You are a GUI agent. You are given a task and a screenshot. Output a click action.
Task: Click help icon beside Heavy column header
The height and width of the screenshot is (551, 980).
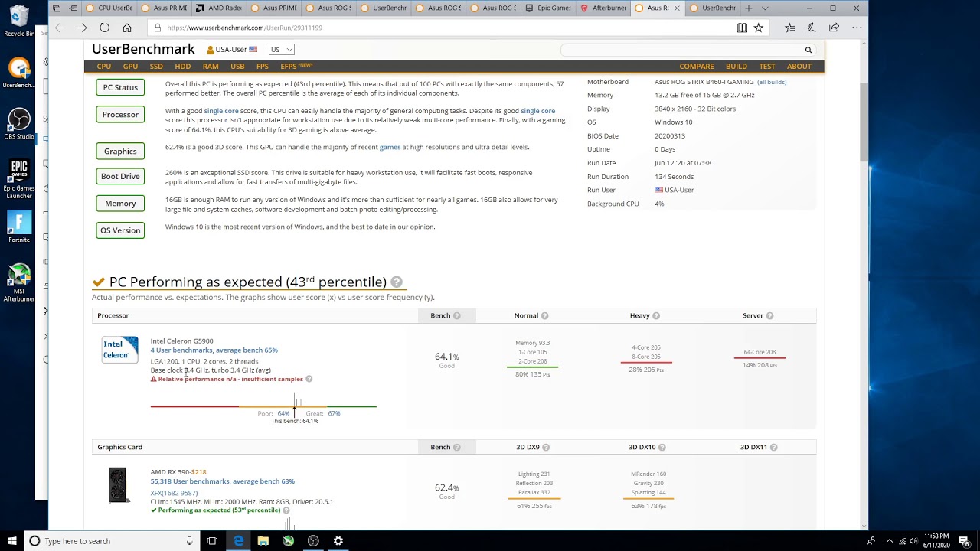coord(656,315)
